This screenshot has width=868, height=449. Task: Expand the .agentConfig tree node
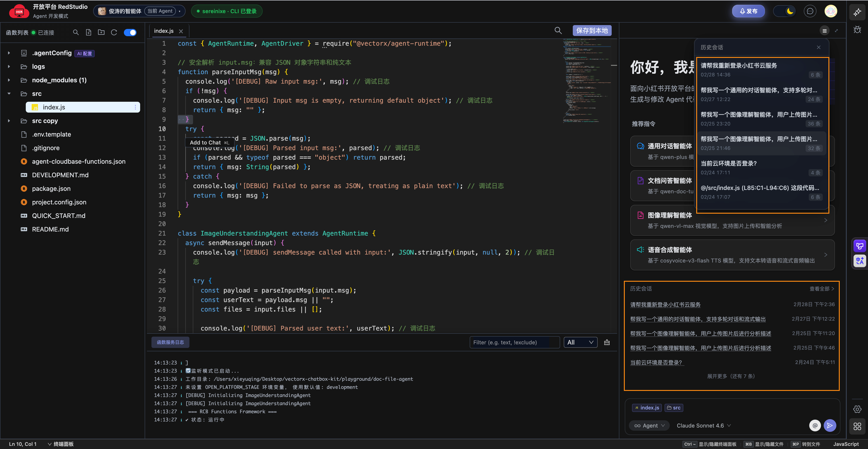pyautogui.click(x=9, y=53)
